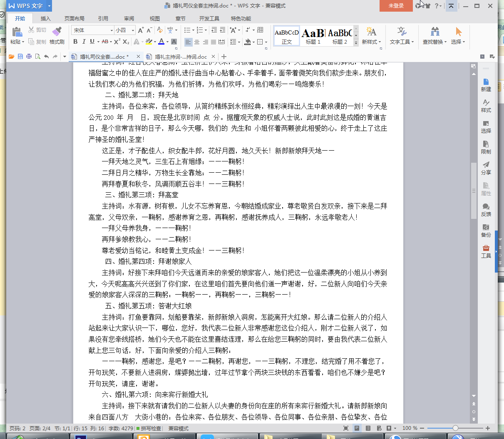Click the Redo arrow
The image size is (504, 439).
pos(55,57)
